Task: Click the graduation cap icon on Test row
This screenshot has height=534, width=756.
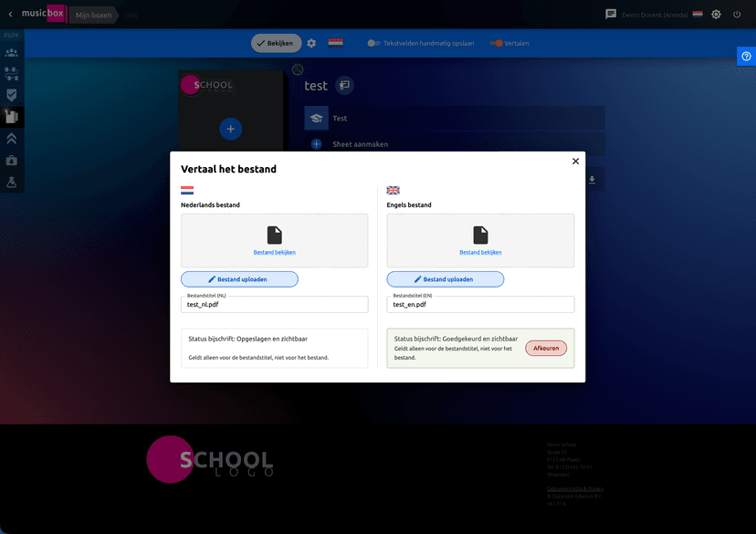Action: click(316, 118)
